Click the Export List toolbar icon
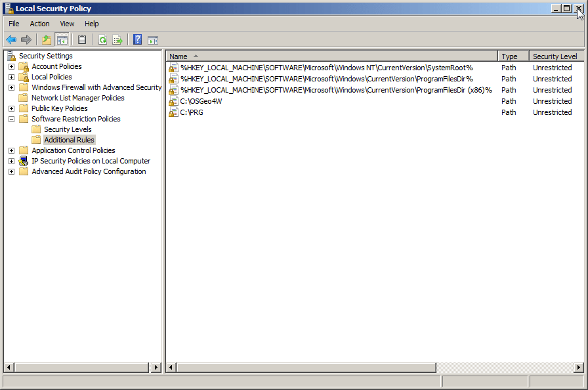The width and height of the screenshot is (588, 390). pos(117,39)
